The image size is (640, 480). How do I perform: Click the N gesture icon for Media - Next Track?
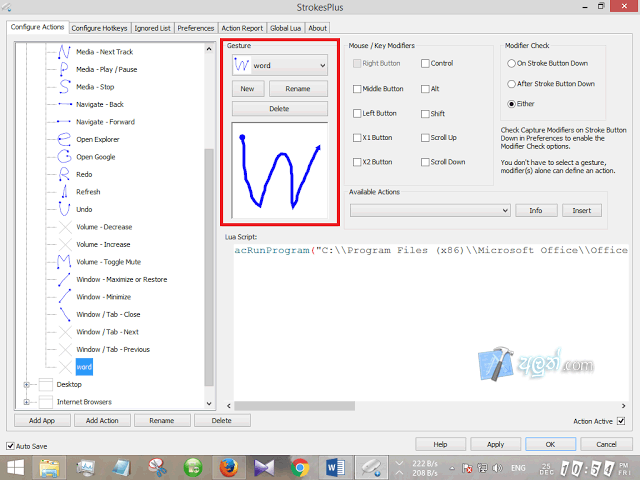coord(64,52)
